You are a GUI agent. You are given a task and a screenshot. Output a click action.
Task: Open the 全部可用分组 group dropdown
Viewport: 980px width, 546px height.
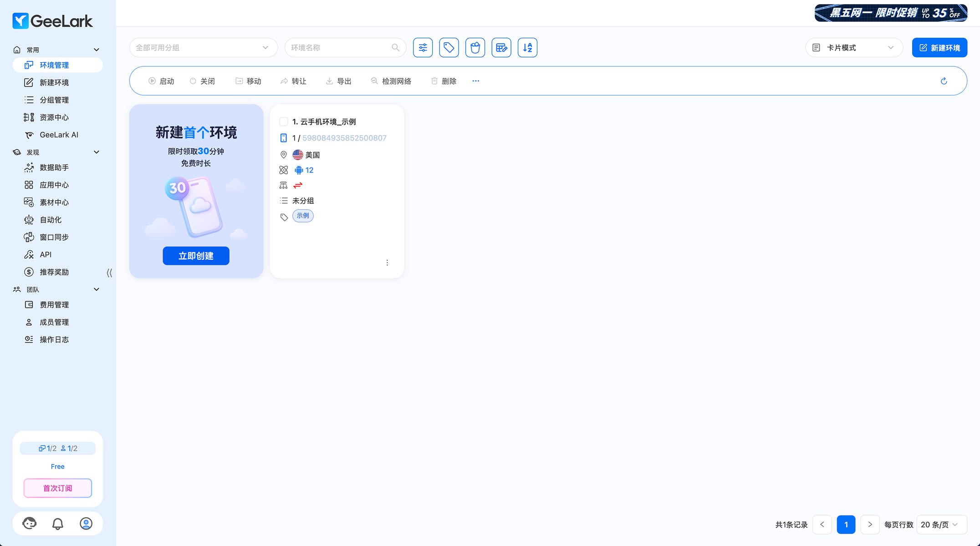pyautogui.click(x=203, y=48)
